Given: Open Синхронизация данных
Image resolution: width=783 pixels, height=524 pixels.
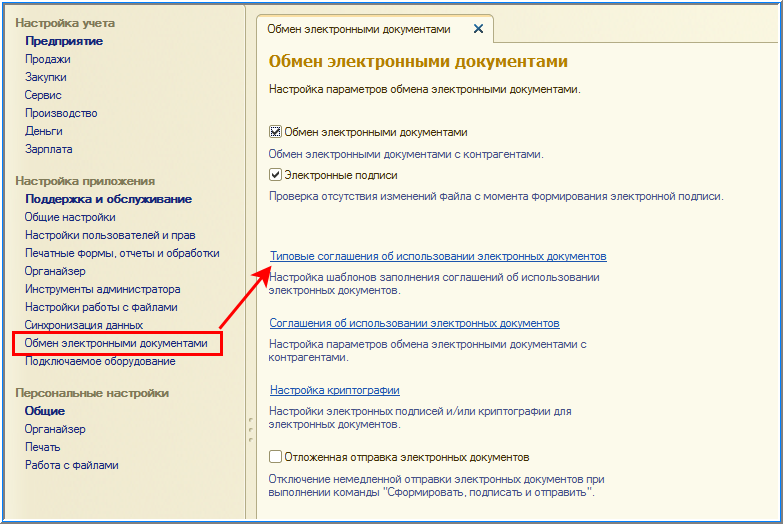Looking at the screenshot, I should click(84, 325).
